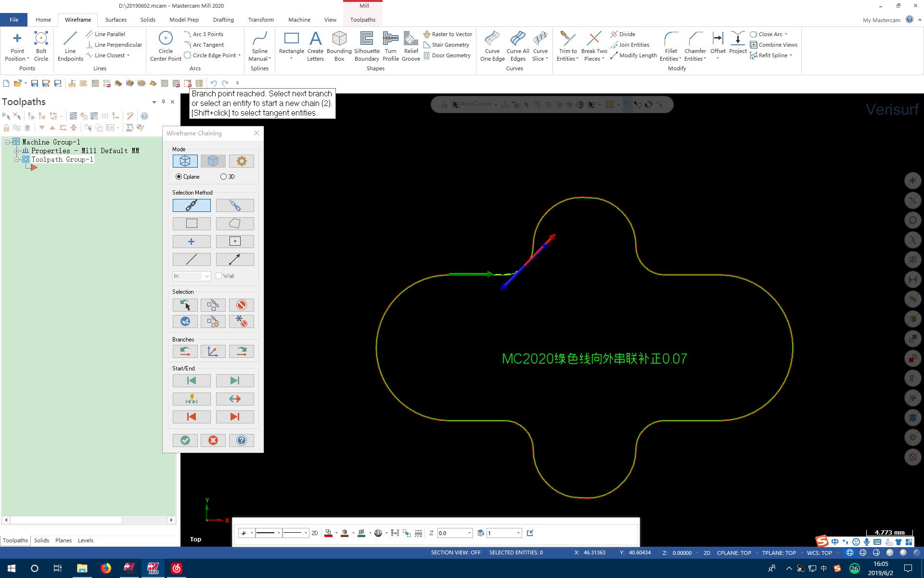The width and height of the screenshot is (924, 578).
Task: Switch to the Surfaces ribbon tab
Action: tap(115, 20)
